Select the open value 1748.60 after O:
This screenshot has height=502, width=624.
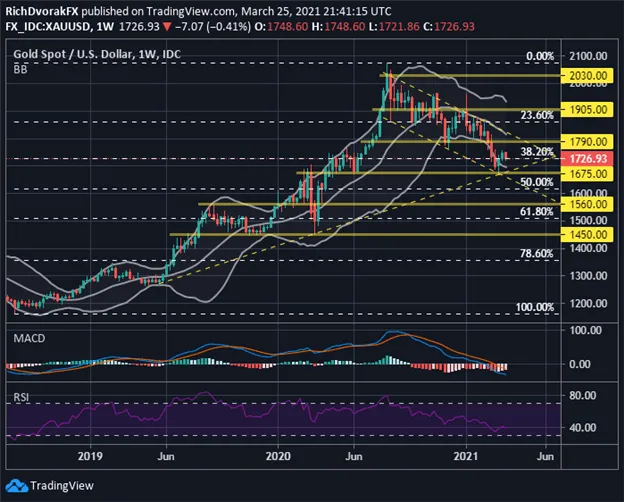click(288, 27)
